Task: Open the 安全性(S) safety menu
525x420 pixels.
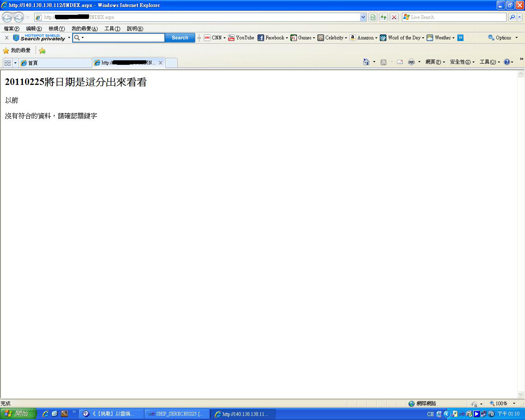Action: 462,62
